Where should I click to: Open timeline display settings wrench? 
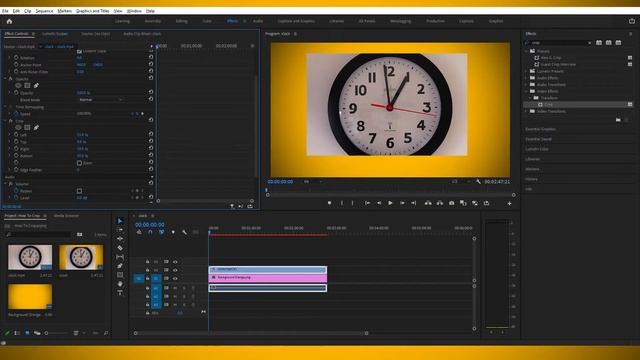point(184,232)
